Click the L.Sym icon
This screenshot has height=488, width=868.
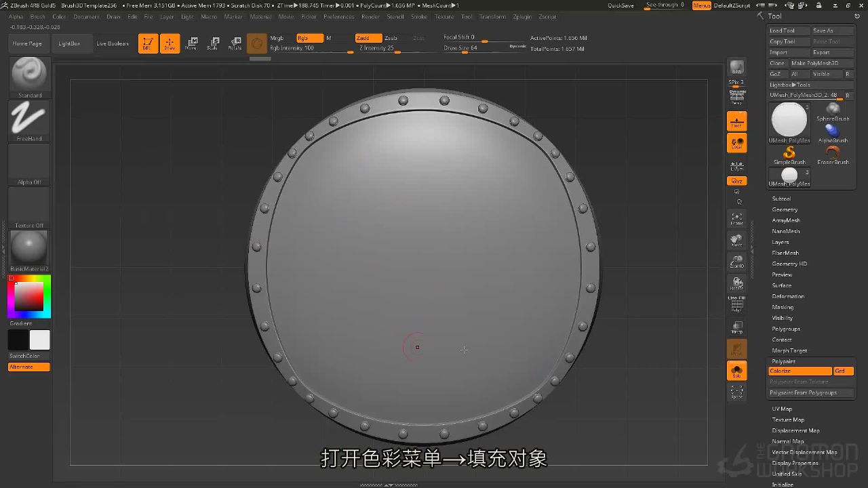[x=736, y=165]
